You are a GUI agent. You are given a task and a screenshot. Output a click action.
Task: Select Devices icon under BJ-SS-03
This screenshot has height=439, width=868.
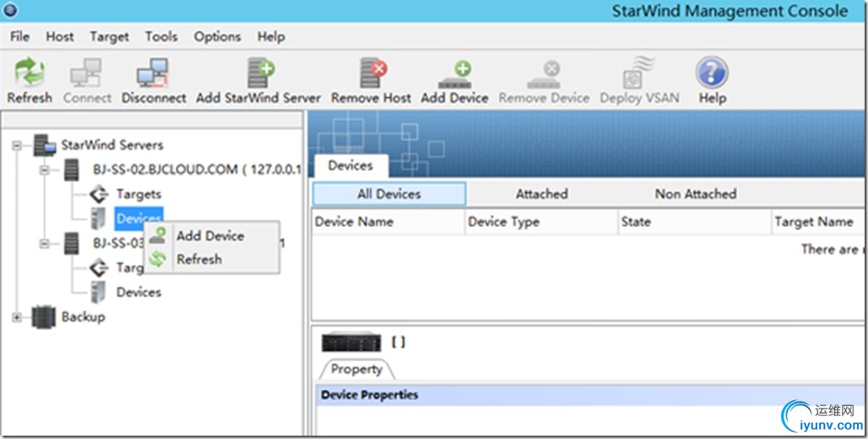point(99,292)
